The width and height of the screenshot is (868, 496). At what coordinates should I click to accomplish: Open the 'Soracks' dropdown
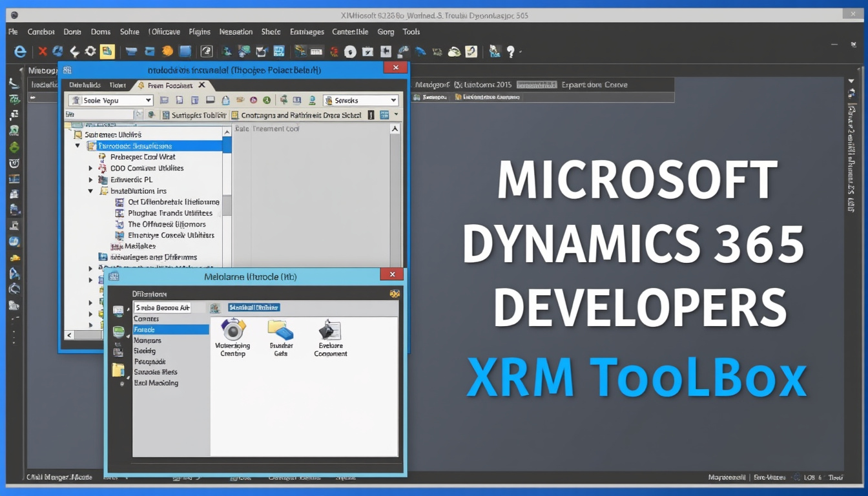360,100
